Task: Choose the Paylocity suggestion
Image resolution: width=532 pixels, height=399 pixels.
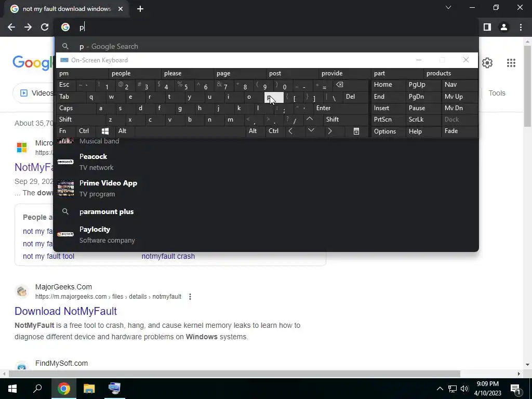Action: 266,234
